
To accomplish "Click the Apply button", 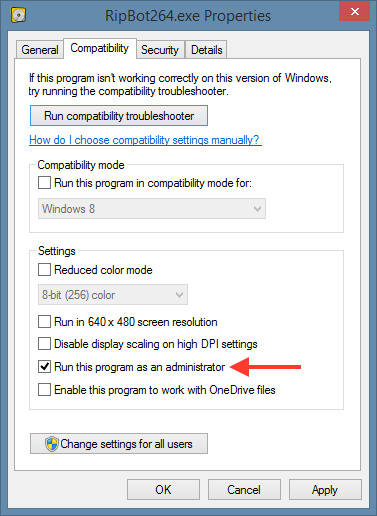I will pyautogui.click(x=325, y=490).
